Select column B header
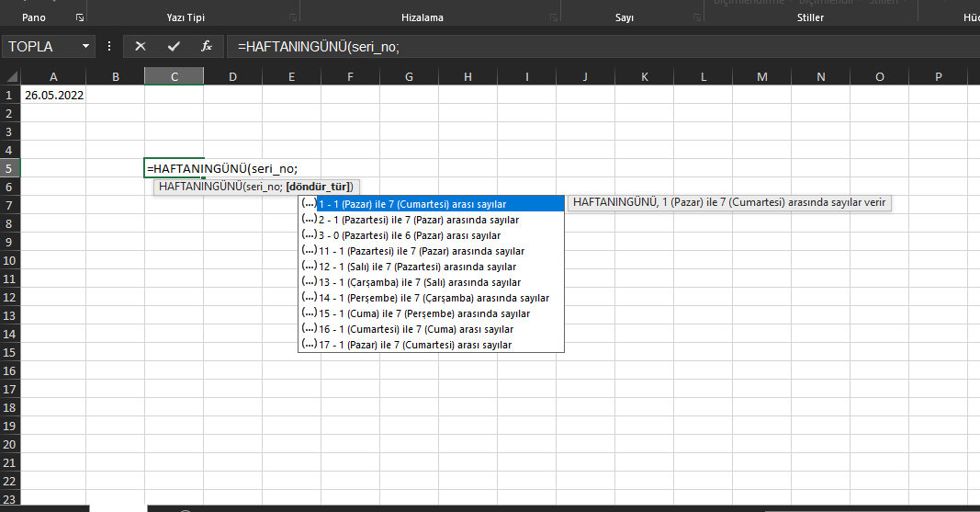The image size is (980, 512). coord(116,77)
